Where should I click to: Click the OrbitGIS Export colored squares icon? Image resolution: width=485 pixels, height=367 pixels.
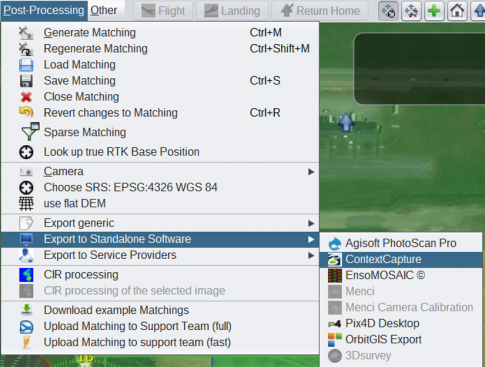335,340
